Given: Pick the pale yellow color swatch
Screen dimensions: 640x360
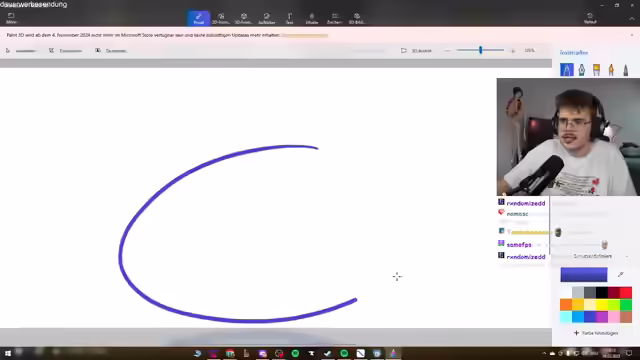Looking at the screenshot, I should tap(590, 304).
